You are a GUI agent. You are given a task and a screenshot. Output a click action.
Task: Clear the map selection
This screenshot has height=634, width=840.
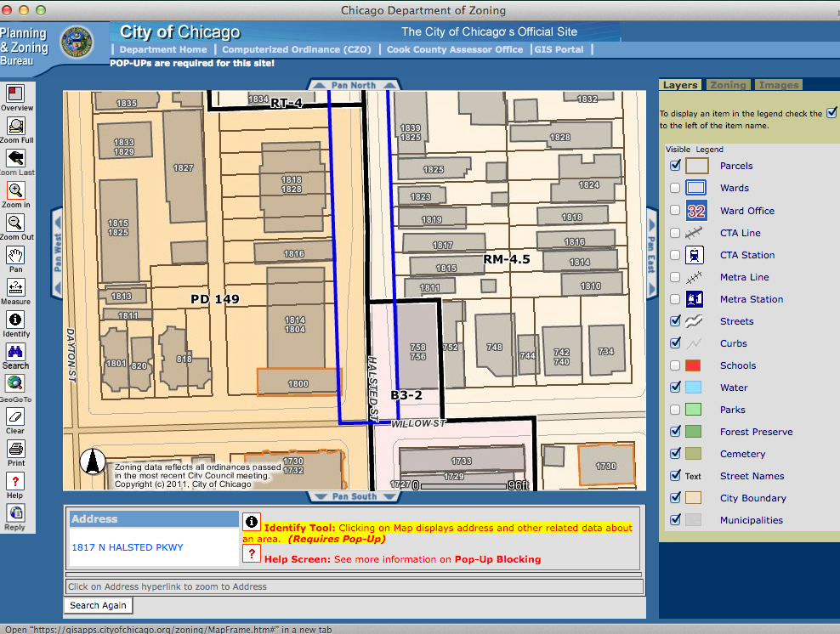[x=15, y=416]
